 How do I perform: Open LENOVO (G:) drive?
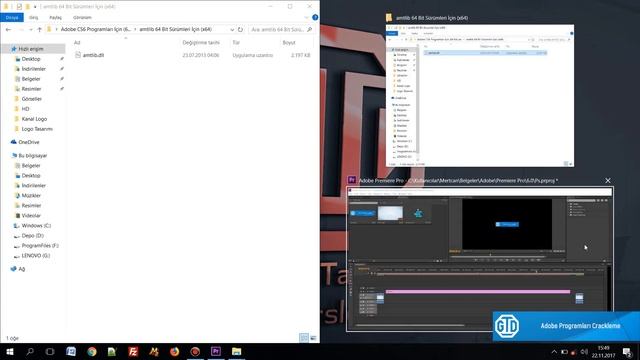pyautogui.click(x=36, y=256)
